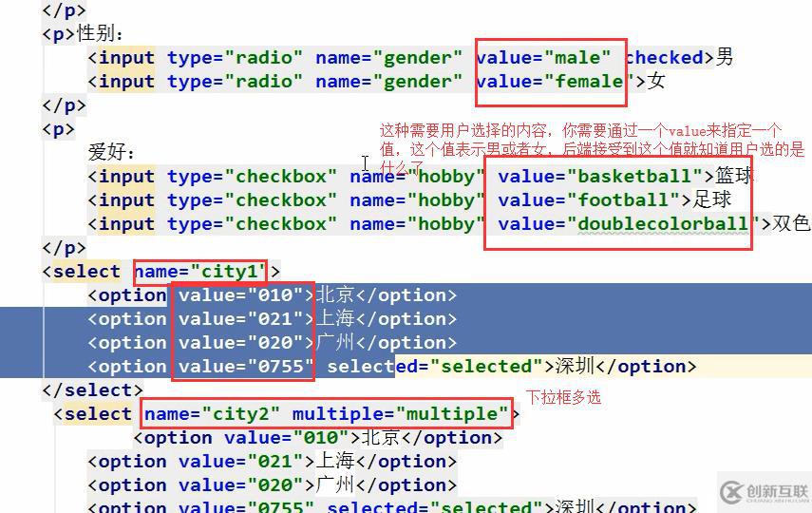The image size is (812, 513).
Task: Click value="021" in the city1 select
Action: [x=241, y=319]
